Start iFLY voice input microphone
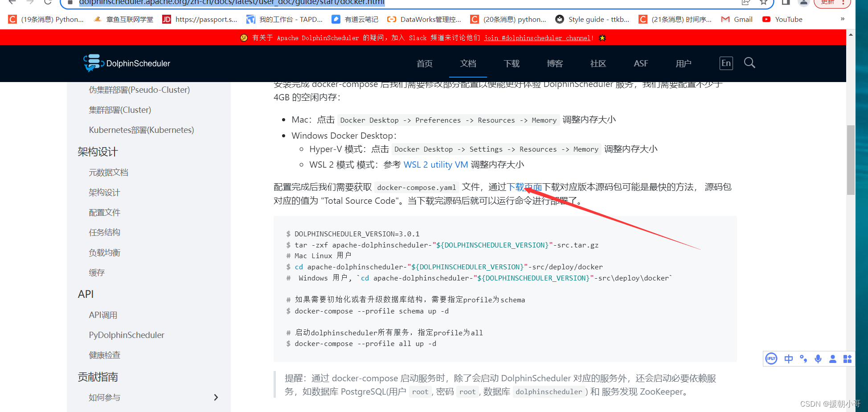The width and height of the screenshot is (868, 412). tap(818, 359)
